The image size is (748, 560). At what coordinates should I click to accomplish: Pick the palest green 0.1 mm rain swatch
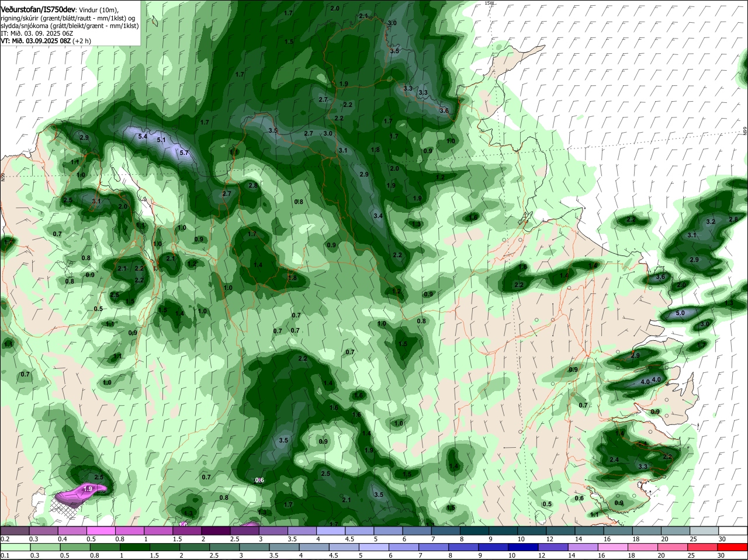pyautogui.click(x=15, y=547)
